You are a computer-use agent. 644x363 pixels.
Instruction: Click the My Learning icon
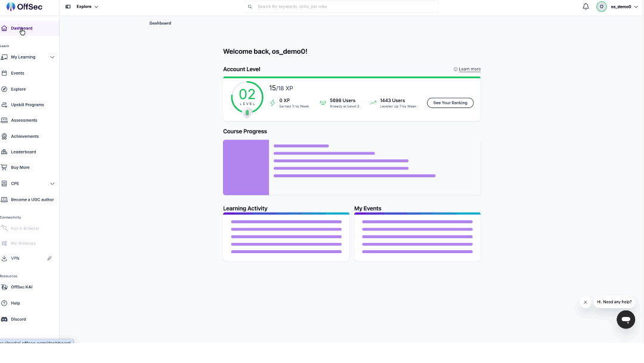[4, 57]
